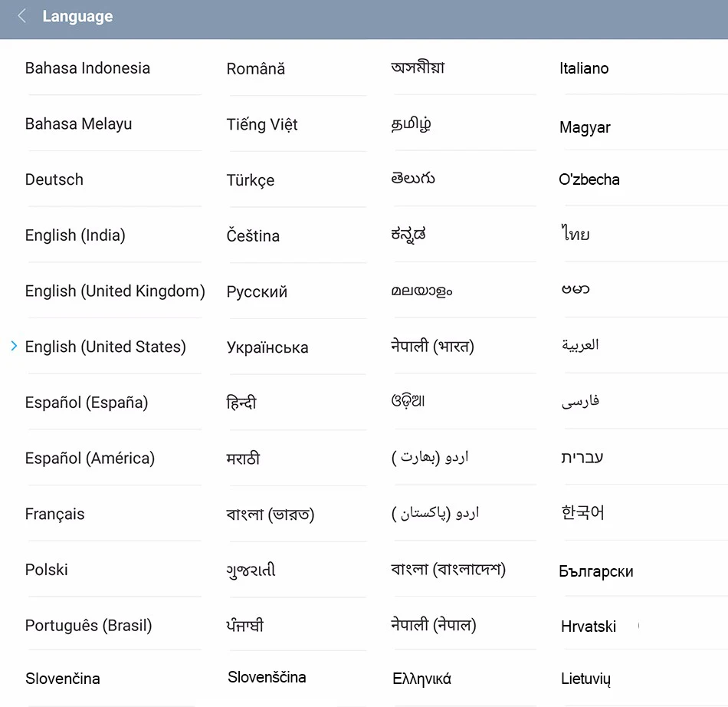Select English (United Kingdom)
Image resolution: width=728 pixels, height=707 pixels.
115,291
